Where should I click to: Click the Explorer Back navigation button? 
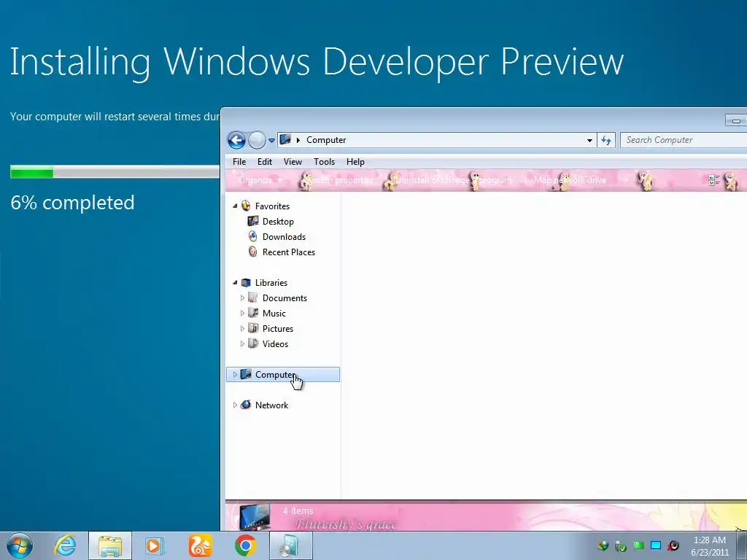click(x=236, y=140)
